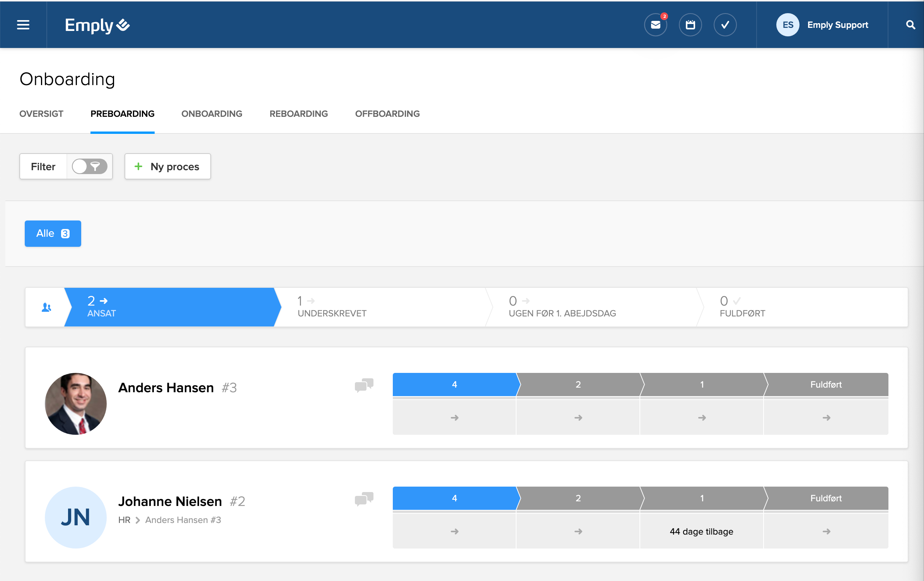This screenshot has width=924, height=581.
Task: Open the checkmark tasks icon
Action: click(x=725, y=25)
